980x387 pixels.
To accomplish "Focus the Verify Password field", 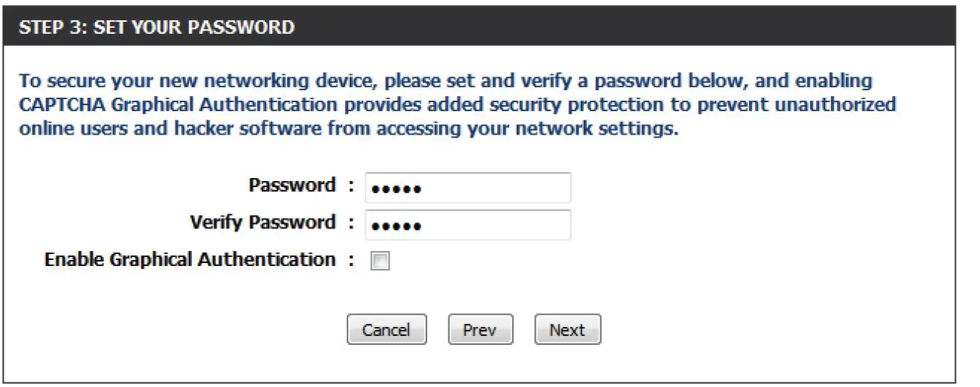I will coord(467,225).
